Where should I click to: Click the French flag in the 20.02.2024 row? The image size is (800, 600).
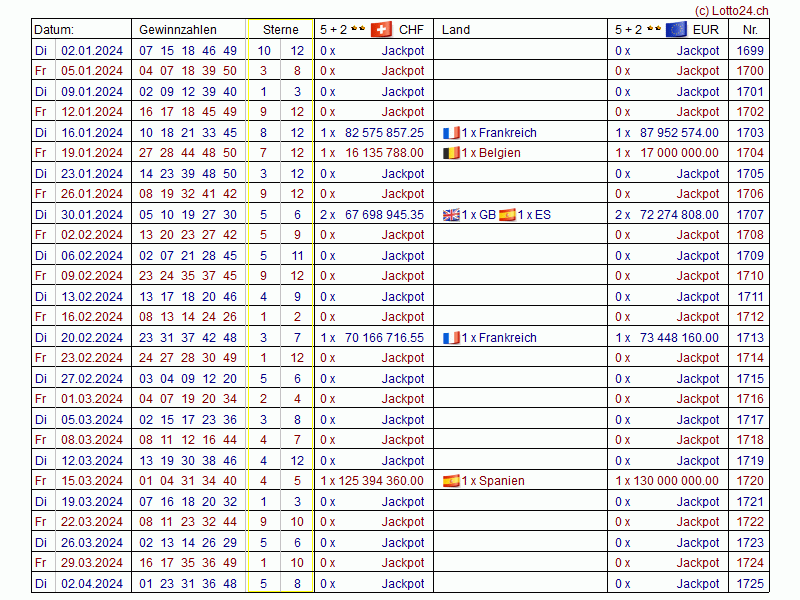pyautogui.click(x=451, y=338)
